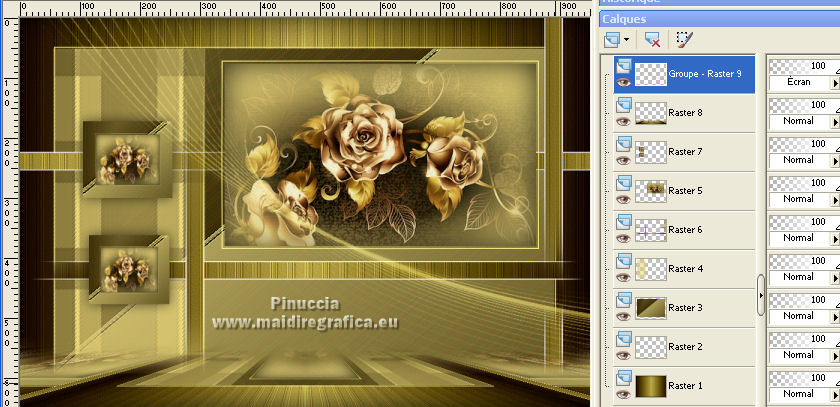Click the layer type icon of Raster 1
840x407 pixels.
pyautogui.click(x=624, y=379)
